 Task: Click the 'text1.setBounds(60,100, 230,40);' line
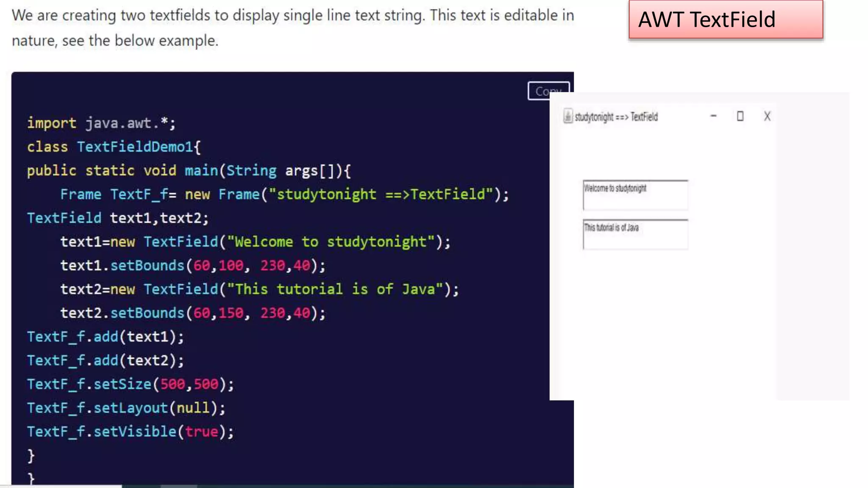(193, 266)
